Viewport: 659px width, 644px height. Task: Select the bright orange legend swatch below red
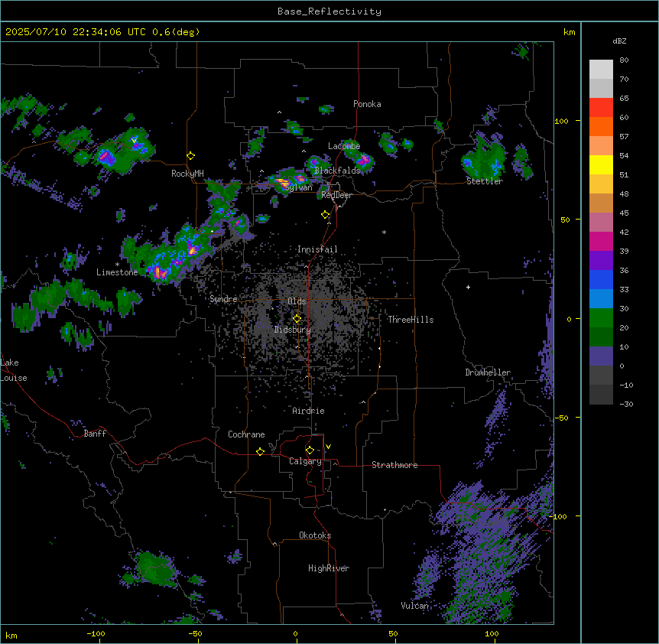pyautogui.click(x=601, y=126)
